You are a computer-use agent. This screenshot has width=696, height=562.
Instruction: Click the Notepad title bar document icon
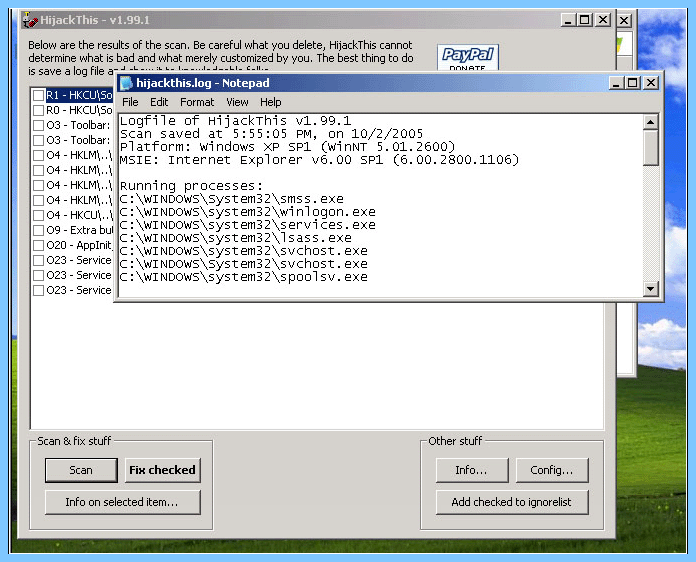pos(127,83)
